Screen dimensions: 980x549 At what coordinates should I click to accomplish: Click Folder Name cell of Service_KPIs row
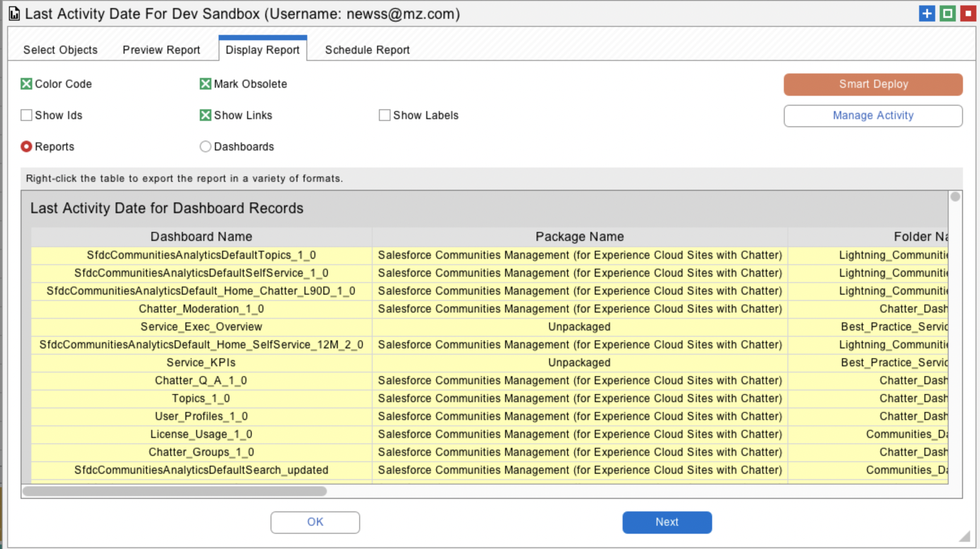pyautogui.click(x=868, y=363)
